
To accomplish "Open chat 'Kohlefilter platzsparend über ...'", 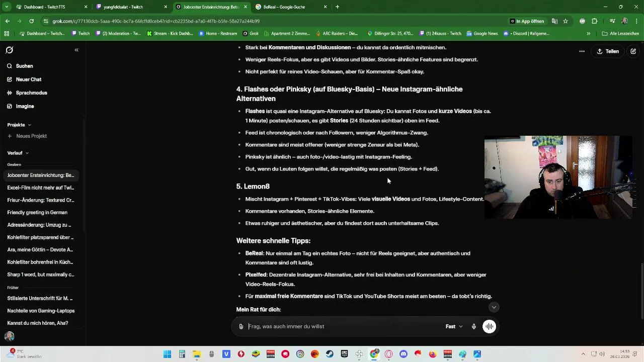I will pyautogui.click(x=41, y=237).
